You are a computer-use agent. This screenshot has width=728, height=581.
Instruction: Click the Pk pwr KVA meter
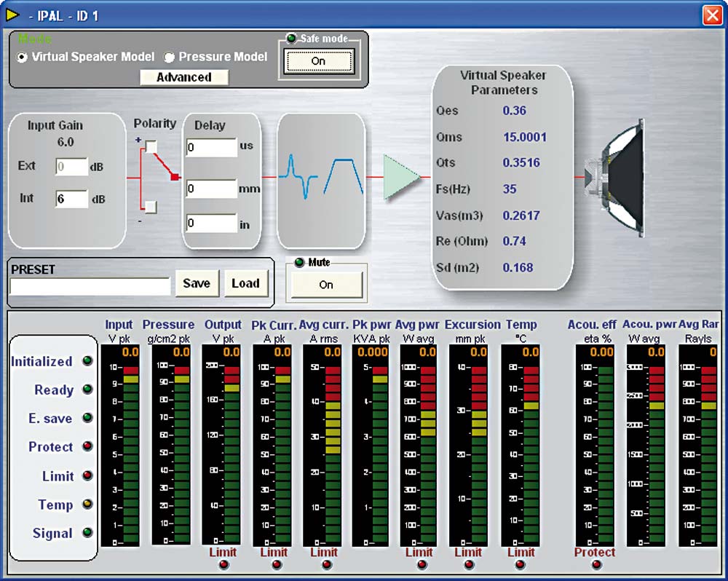371,445
